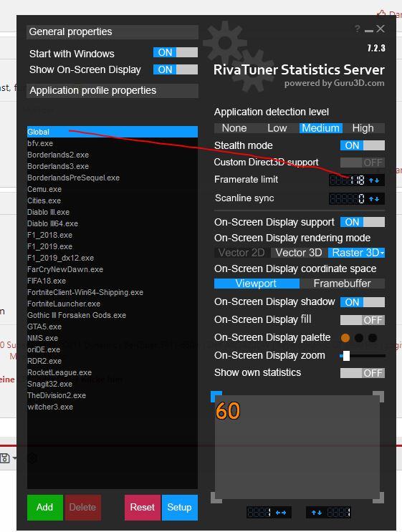Select Borderlands2.exe profile
Screen dimensions: 402x532
[x=113, y=155]
